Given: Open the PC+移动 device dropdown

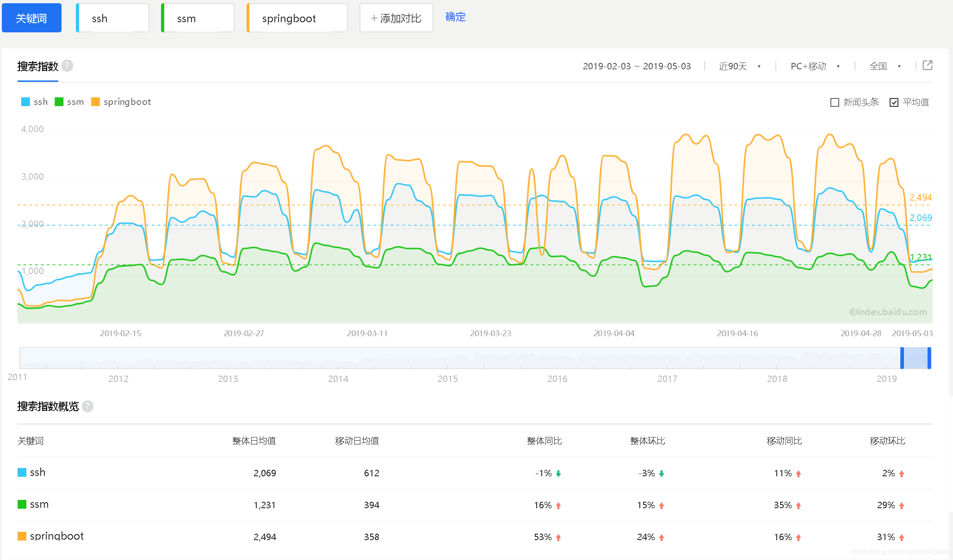Looking at the screenshot, I should click(815, 66).
